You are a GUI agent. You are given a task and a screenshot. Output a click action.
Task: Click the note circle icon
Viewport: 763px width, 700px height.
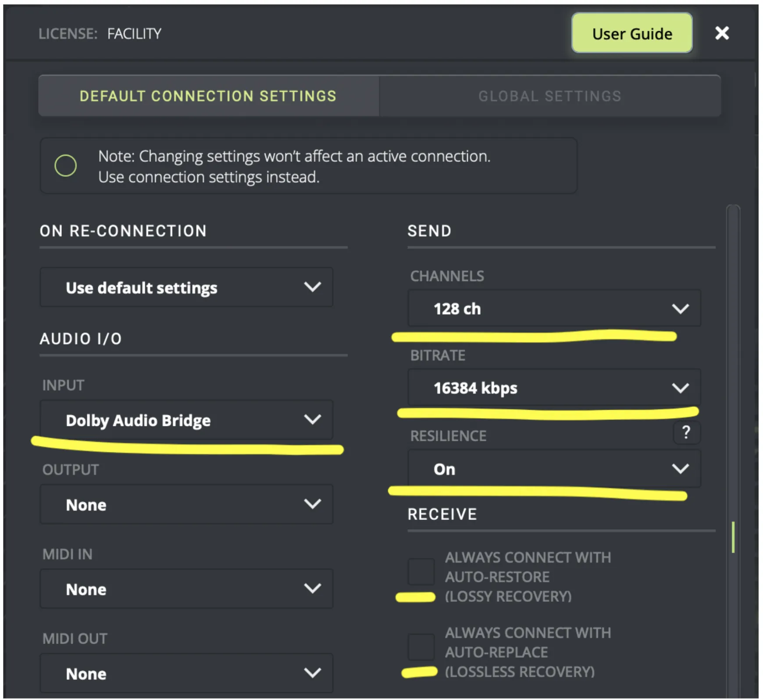coord(65,165)
